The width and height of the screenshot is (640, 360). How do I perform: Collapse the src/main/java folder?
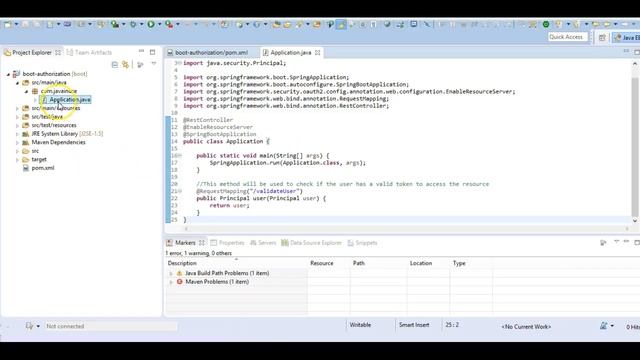(x=17, y=83)
